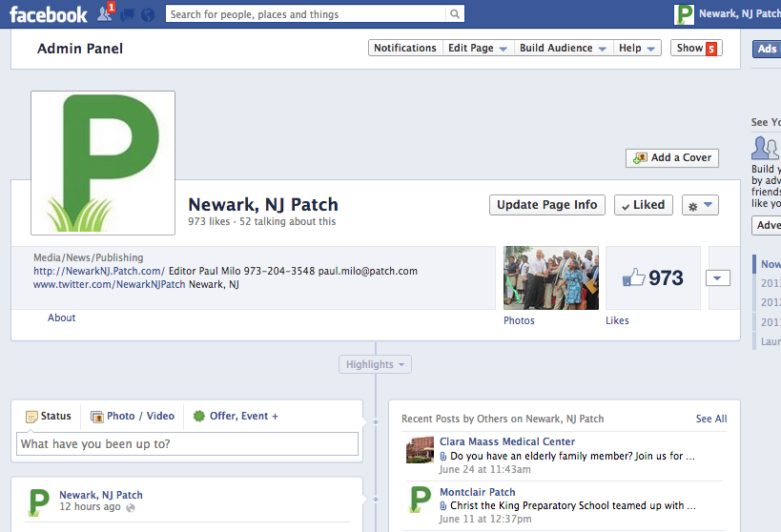The image size is (781, 532).
Task: Click the Patch profile icon in top bar
Action: 684,14
